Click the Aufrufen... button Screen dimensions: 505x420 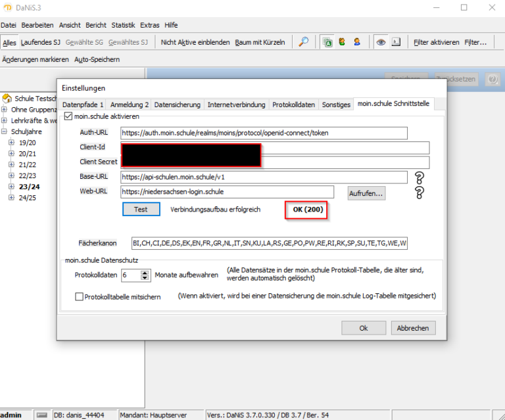click(x=367, y=193)
